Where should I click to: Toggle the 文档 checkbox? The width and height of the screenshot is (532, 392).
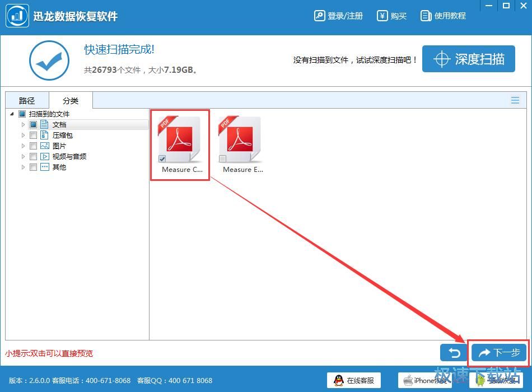point(33,124)
